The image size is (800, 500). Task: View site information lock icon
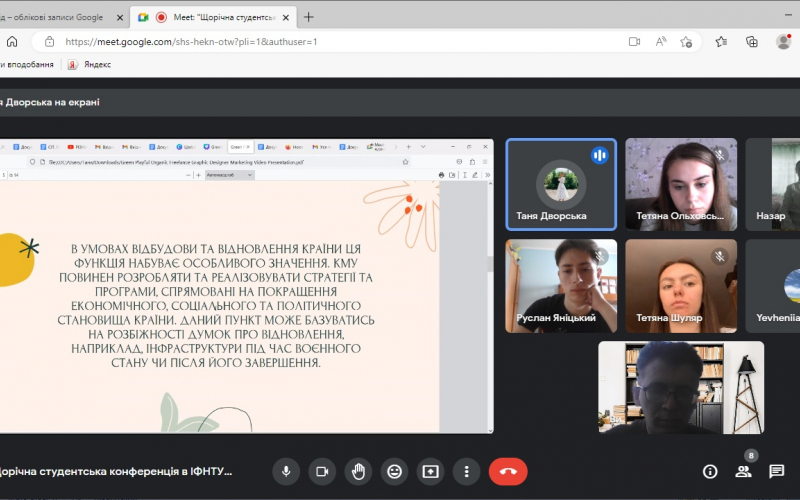49,42
